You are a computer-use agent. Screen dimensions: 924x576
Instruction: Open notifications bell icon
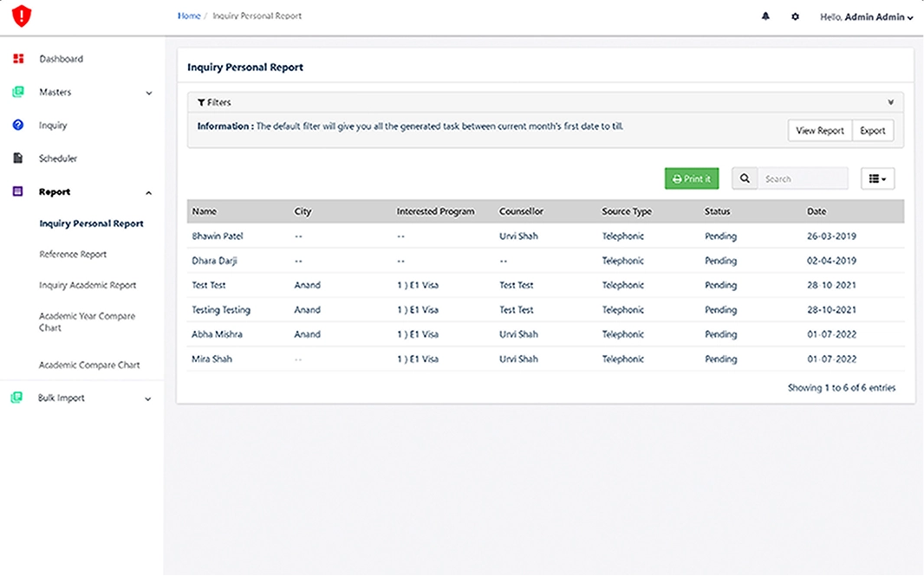tap(765, 16)
